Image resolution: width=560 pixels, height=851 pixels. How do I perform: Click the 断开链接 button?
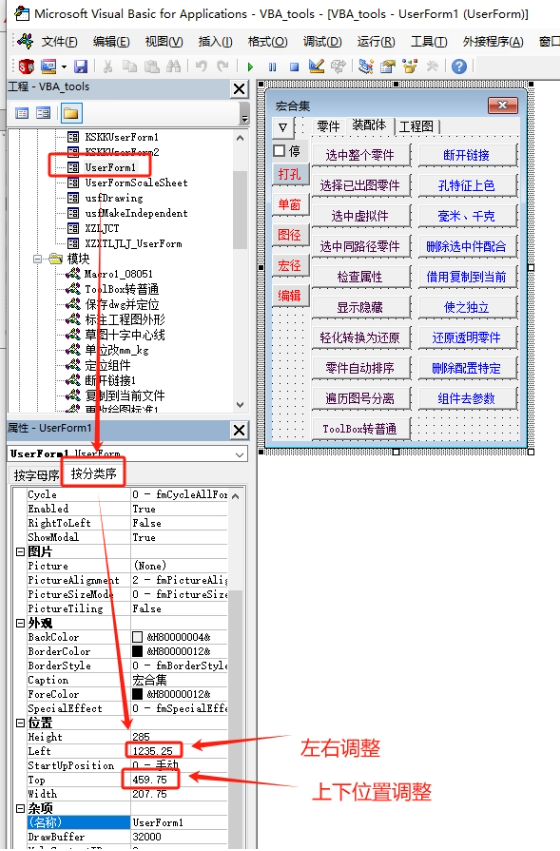click(x=467, y=155)
